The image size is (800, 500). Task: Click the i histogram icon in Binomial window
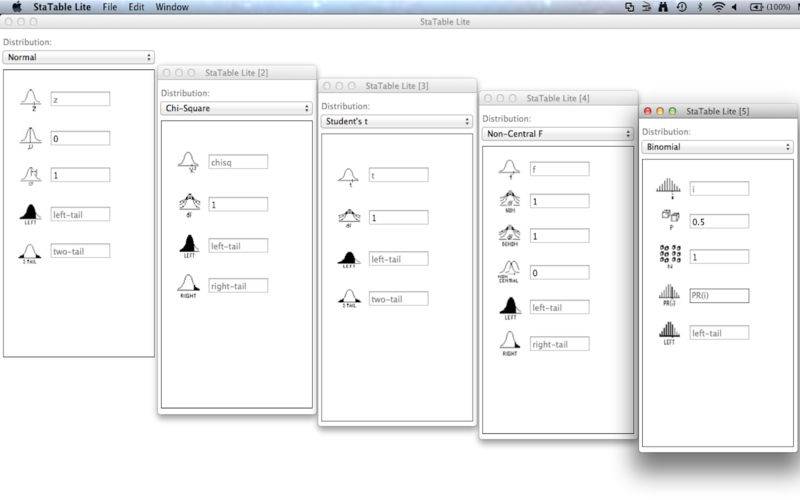pyautogui.click(x=668, y=188)
